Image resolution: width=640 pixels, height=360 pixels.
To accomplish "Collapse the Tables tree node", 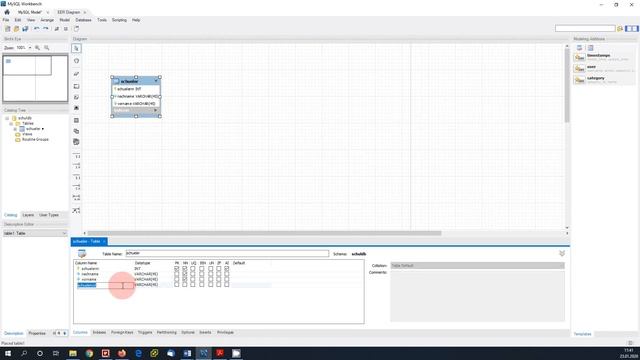I will (11, 124).
